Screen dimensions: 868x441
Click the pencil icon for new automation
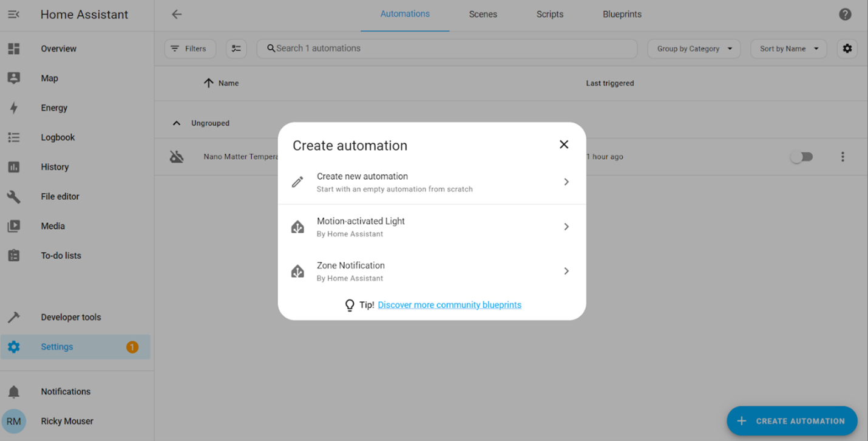tap(297, 182)
